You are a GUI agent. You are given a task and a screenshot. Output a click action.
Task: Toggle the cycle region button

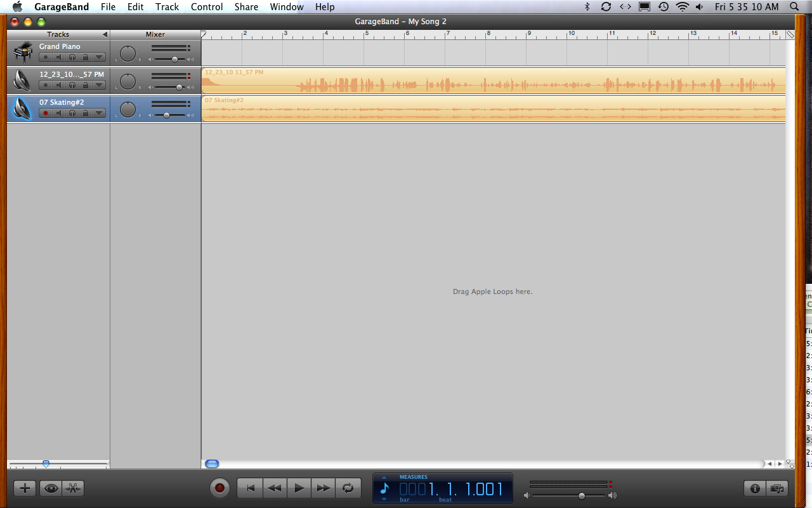click(348, 488)
